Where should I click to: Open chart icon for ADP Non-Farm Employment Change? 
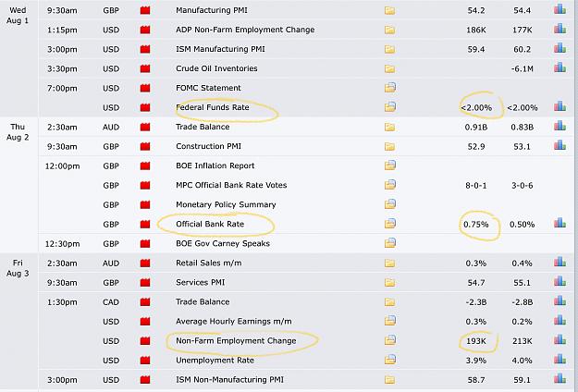pyautogui.click(x=560, y=29)
